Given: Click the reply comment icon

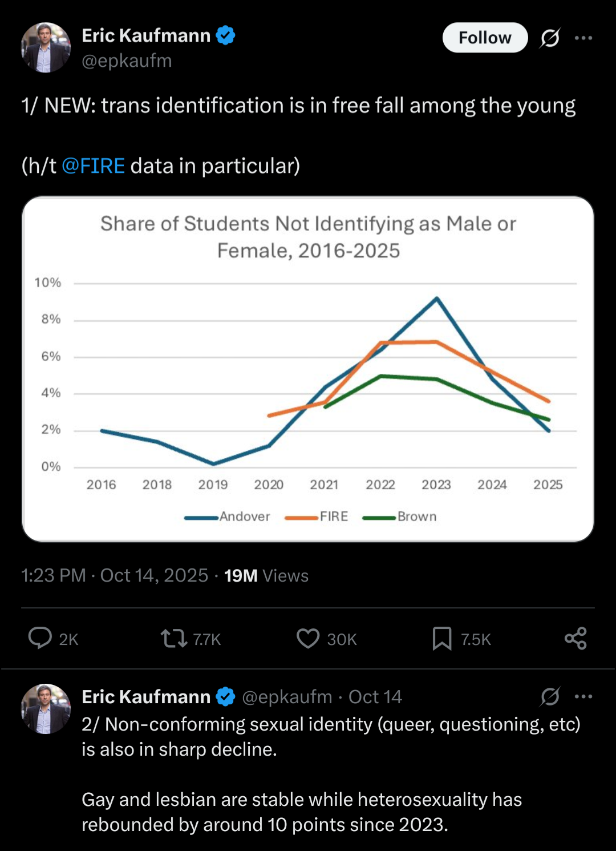Looking at the screenshot, I should (40, 638).
